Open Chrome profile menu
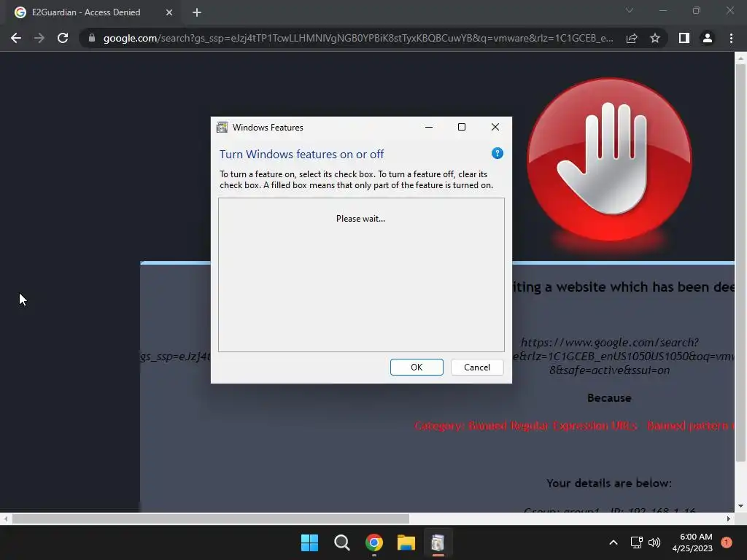Image resolution: width=747 pixels, height=560 pixels. click(x=708, y=38)
